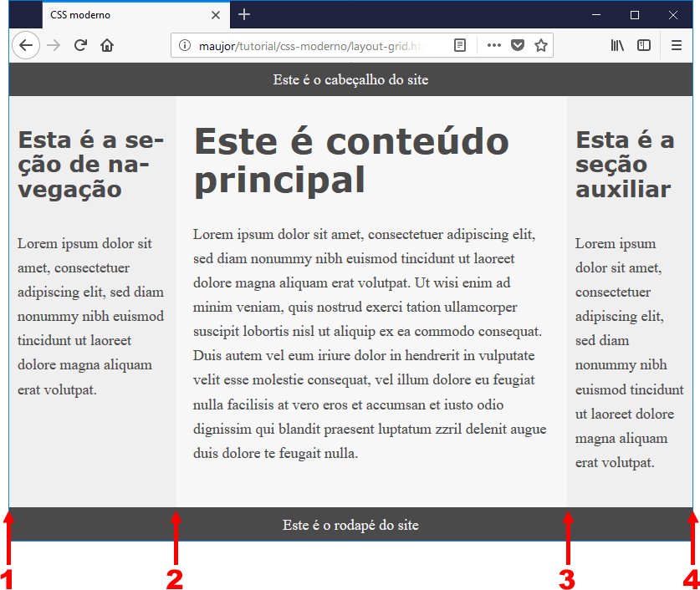Show site information for maujor
This screenshot has height=590, width=700.
pyautogui.click(x=185, y=45)
